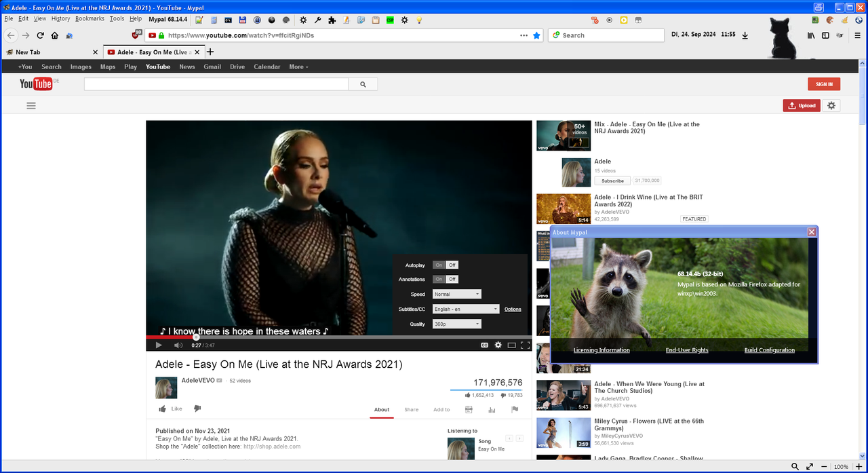The height and width of the screenshot is (473, 868).
Task: Set Autoplay to Off
Action: point(452,265)
